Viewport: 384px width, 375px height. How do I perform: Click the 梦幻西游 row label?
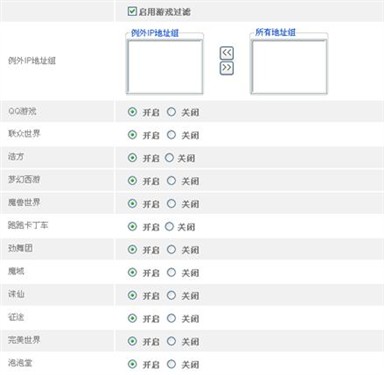24,179
